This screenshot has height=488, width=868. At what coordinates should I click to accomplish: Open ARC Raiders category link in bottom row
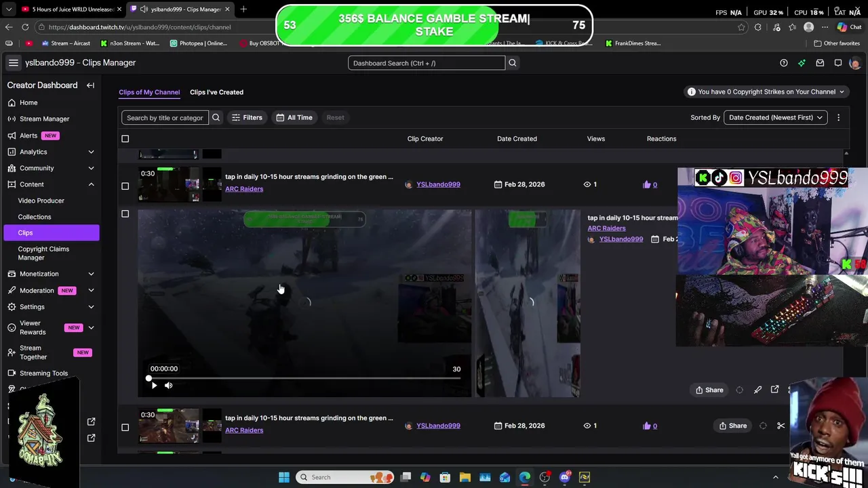244,430
